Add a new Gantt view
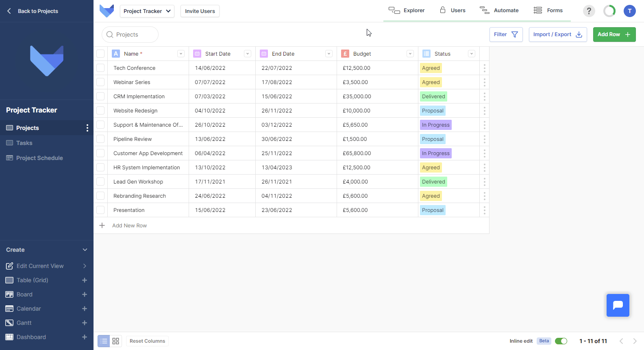Image resolution: width=644 pixels, height=350 pixels. pos(85,323)
